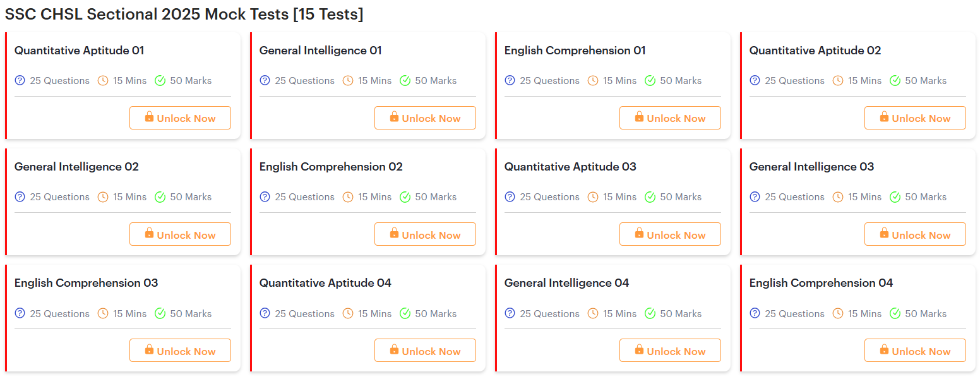This screenshot has height=379, width=980.
Task: Click the question mark icon on General Intelligence 02
Action: coord(20,196)
